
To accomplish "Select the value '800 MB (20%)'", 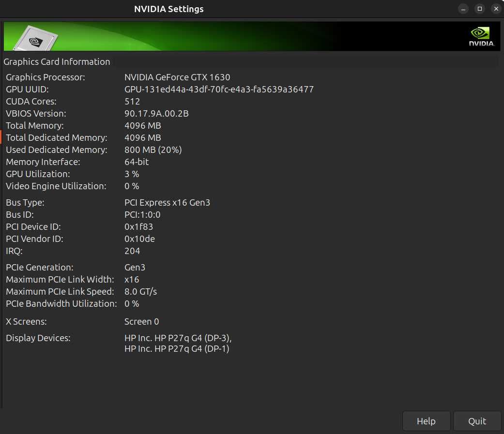I will coord(153,150).
